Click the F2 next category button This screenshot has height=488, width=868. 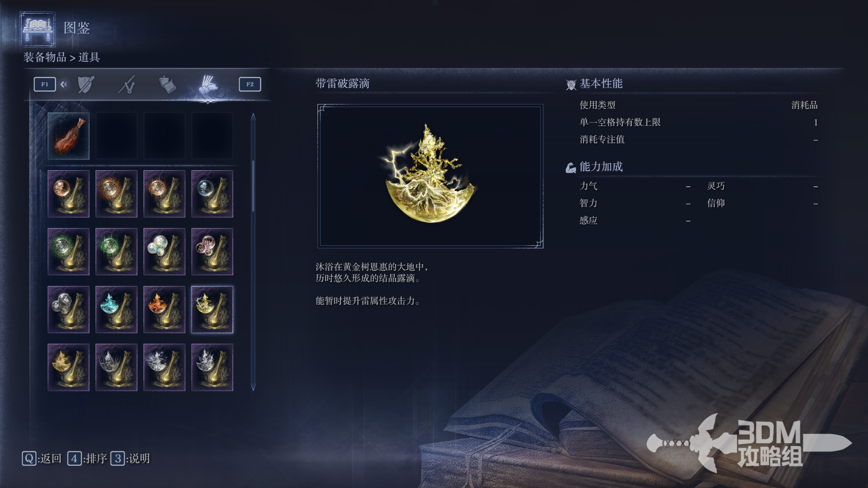pyautogui.click(x=250, y=84)
